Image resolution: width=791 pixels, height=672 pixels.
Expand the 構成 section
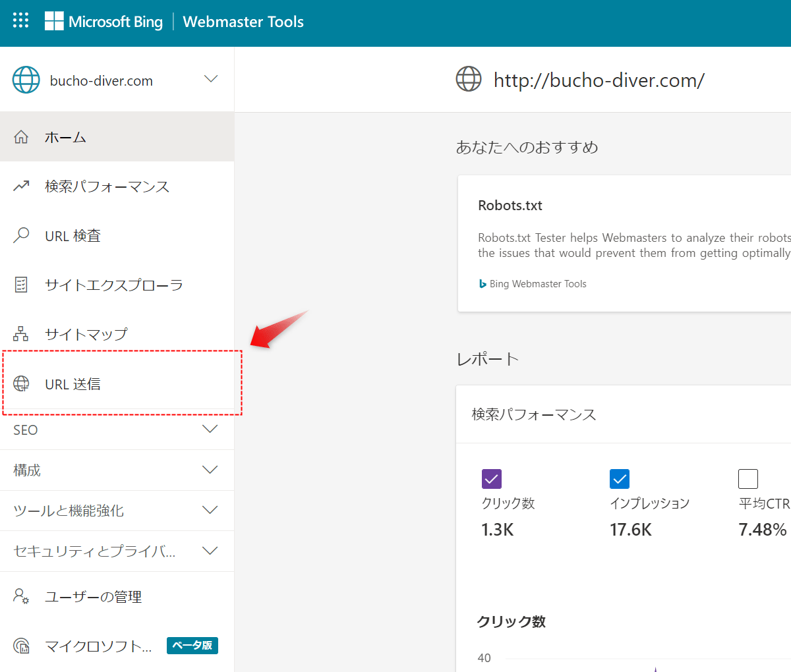(210, 469)
